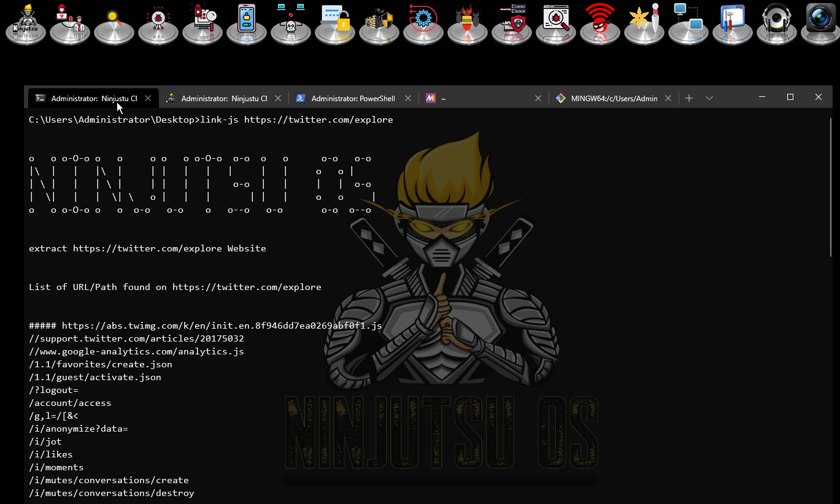Screen dimensions: 840x504
Task: Click the /i/mutes/conversations/destroy line
Action: point(112,493)
